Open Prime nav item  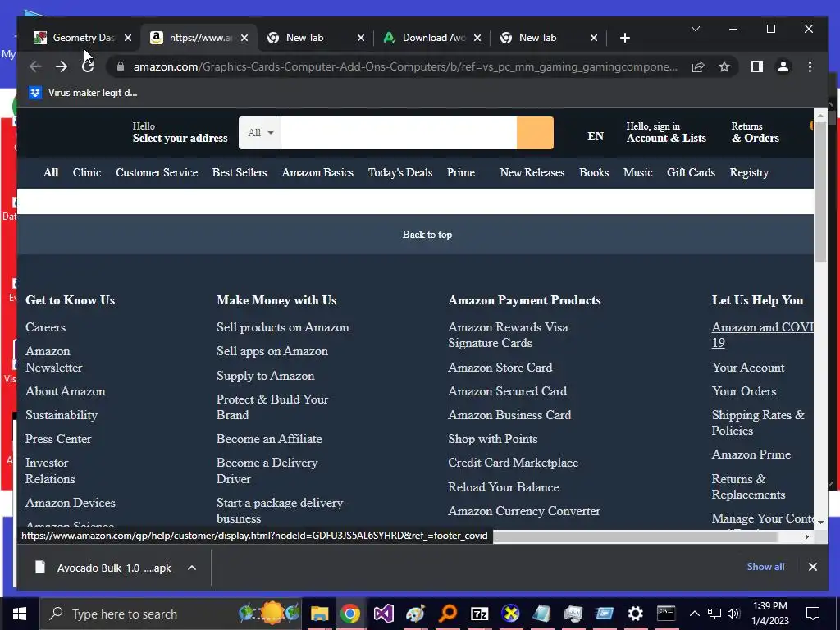[x=461, y=172]
